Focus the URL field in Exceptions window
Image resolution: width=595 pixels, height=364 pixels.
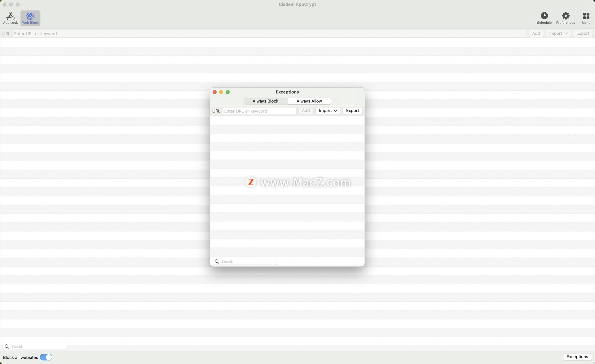pyautogui.click(x=259, y=111)
